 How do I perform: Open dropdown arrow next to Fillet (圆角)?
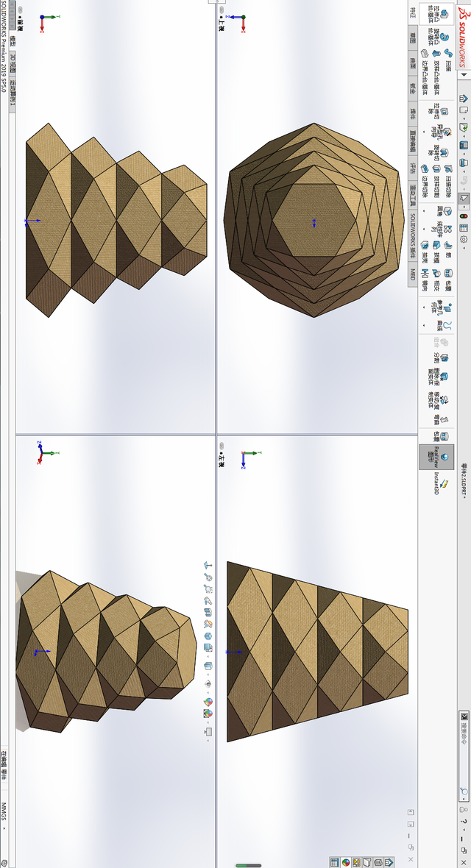424,211
